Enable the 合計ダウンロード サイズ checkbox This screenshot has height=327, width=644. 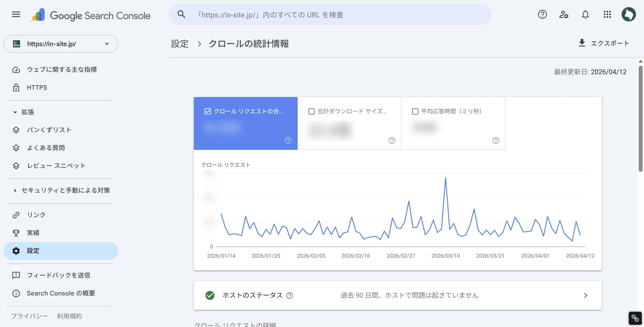[311, 111]
